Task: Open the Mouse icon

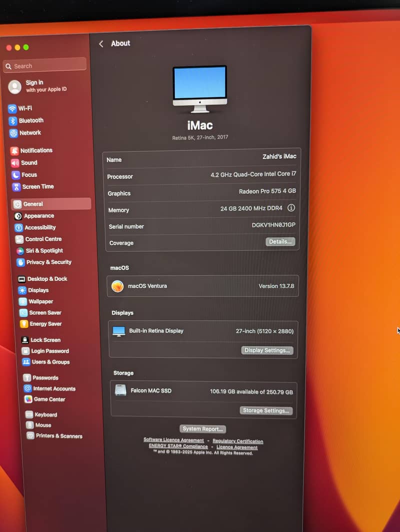Action: 30,425
